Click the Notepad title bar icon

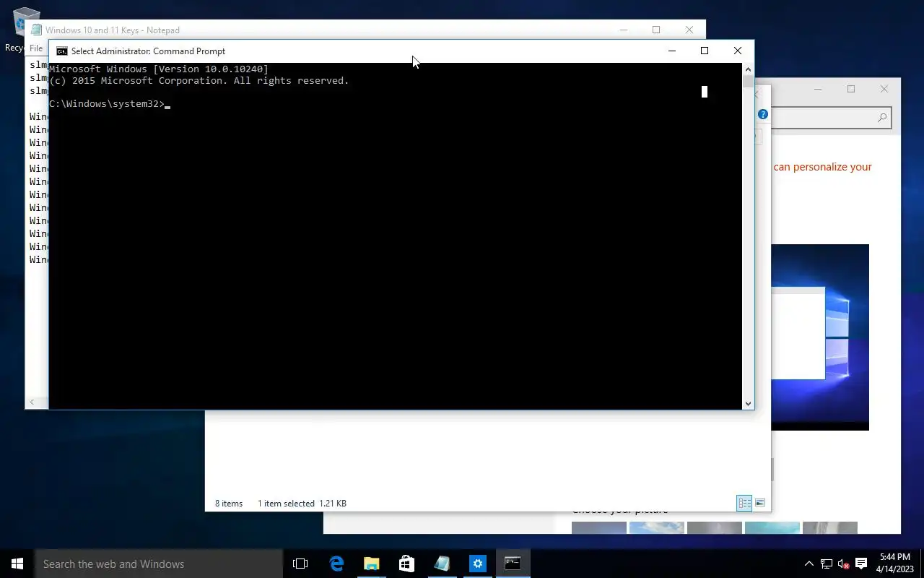(x=36, y=30)
